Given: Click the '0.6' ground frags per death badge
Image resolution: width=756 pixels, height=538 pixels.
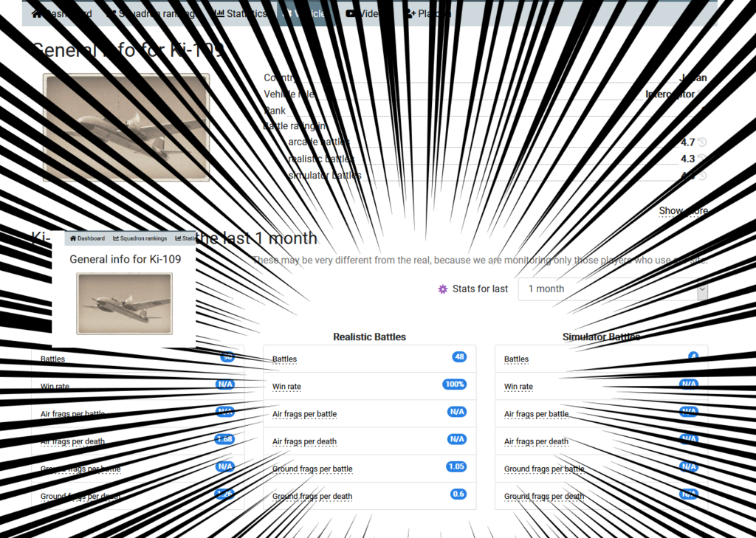Looking at the screenshot, I should click(x=458, y=494).
